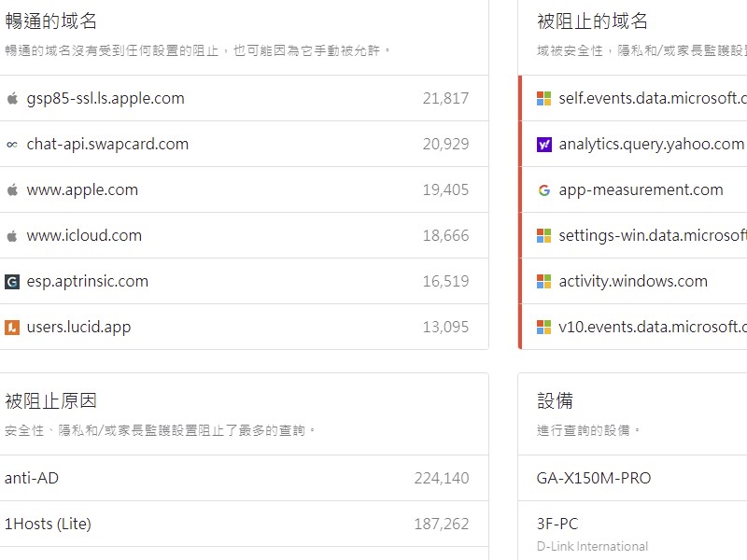747x560 pixels.
Task: Click 進行查詢的設備 description text
Action: (588, 430)
